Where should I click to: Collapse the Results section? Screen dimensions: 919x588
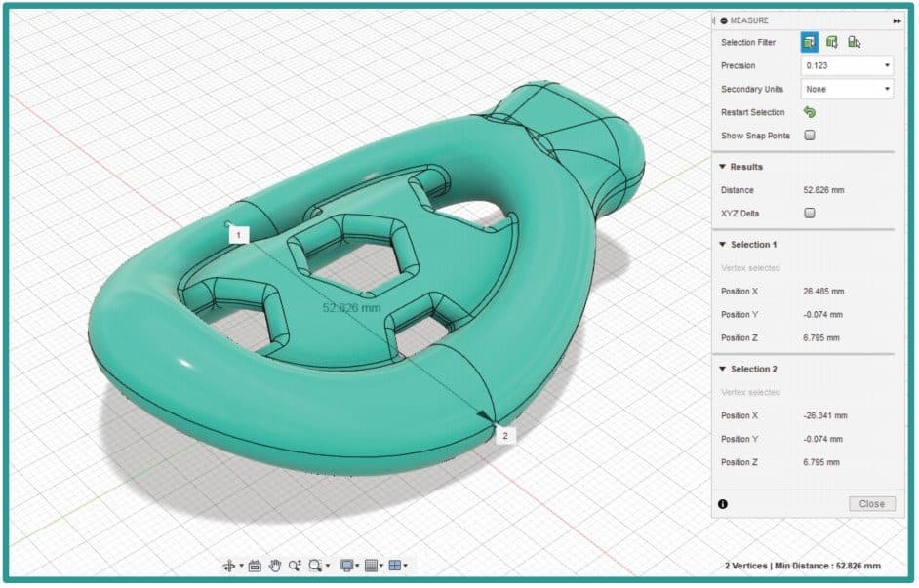(x=722, y=167)
